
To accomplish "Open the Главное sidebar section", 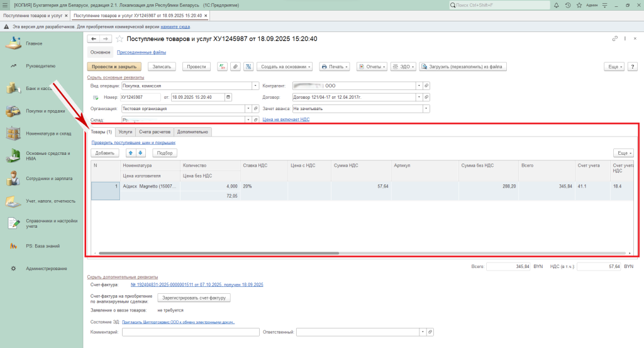I will 34,43.
